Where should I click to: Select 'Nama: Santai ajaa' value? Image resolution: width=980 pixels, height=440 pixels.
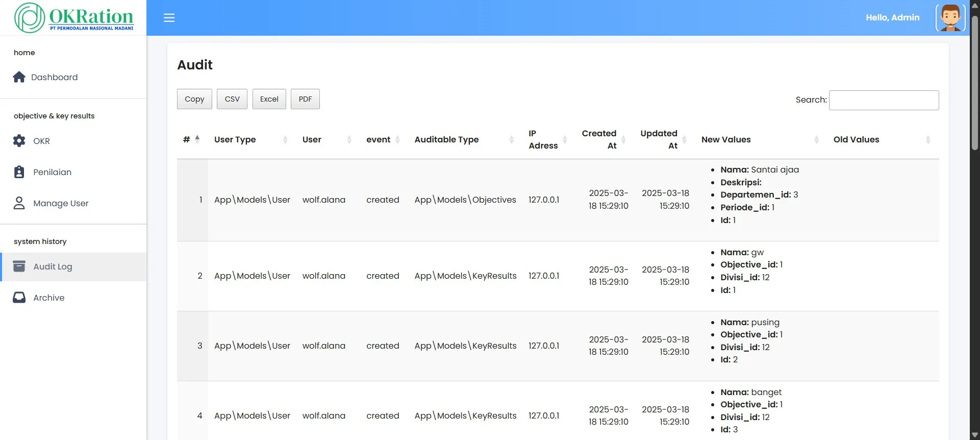pos(760,169)
